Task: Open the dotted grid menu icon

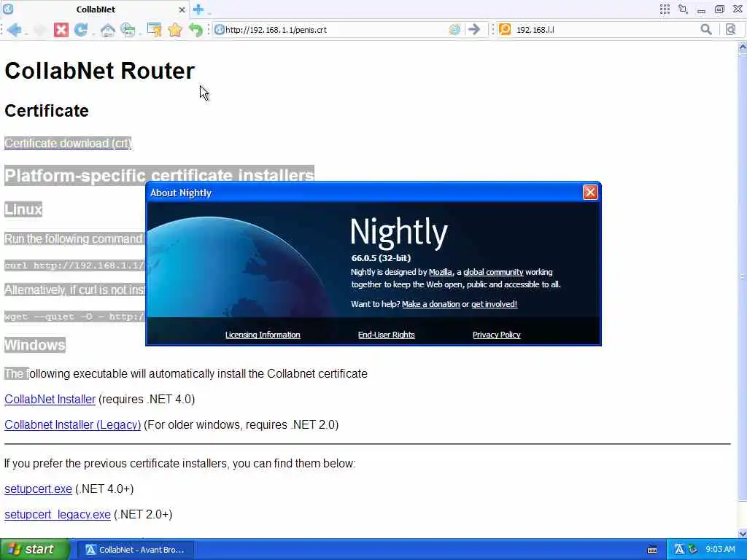Action: (665, 9)
